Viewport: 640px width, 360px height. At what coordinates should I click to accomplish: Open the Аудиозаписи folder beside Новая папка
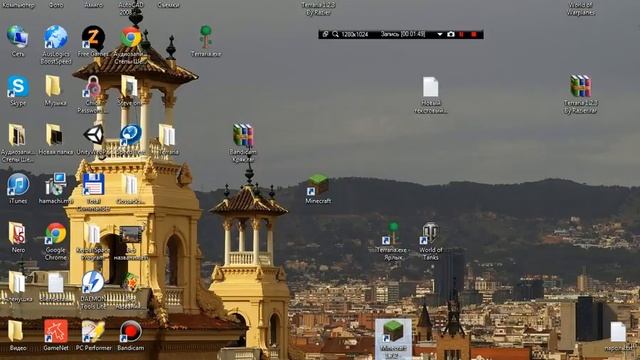(17, 135)
